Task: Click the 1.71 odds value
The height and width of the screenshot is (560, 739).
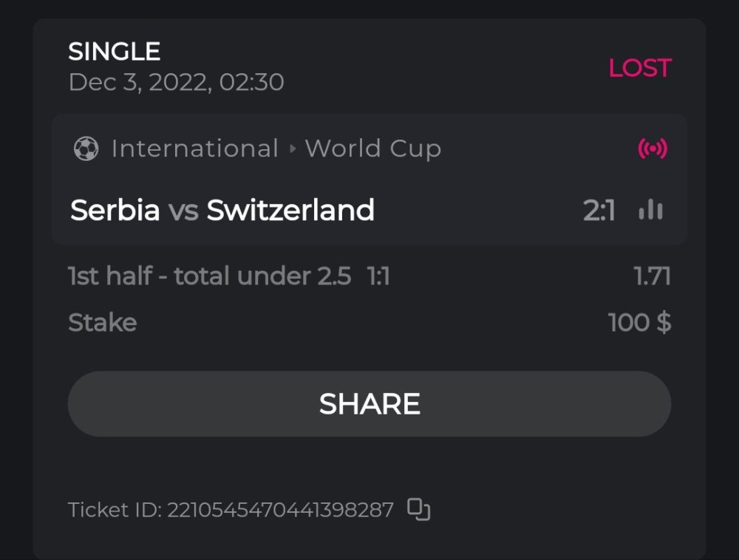Action: pyautogui.click(x=652, y=276)
